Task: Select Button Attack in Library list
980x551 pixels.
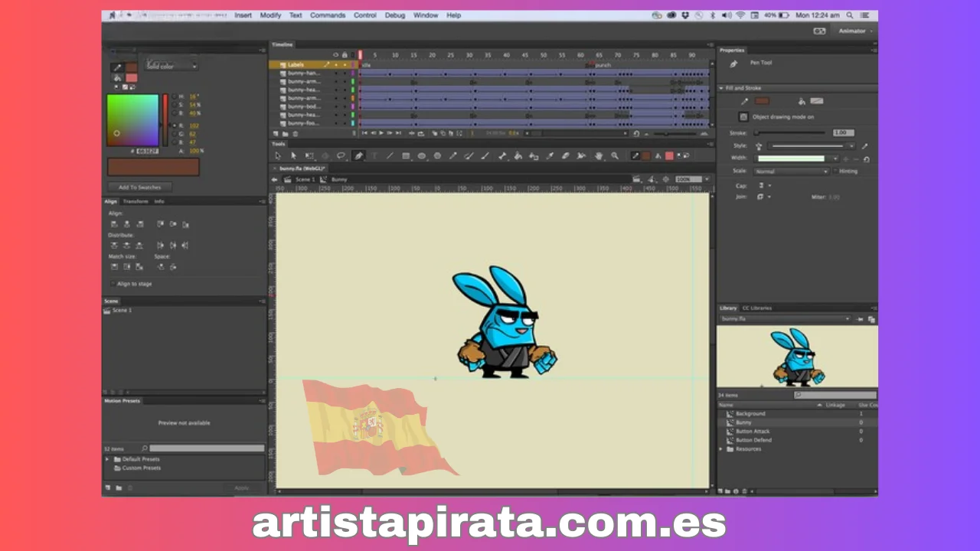Action: pos(753,432)
